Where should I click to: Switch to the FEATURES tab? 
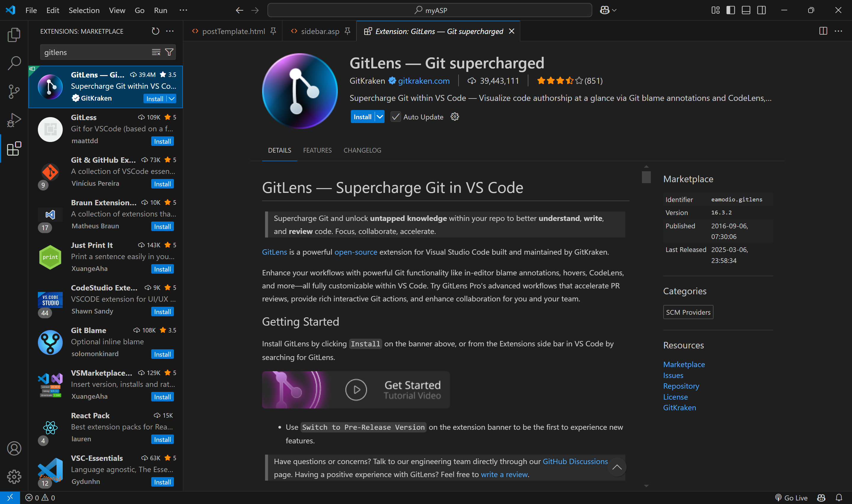[x=317, y=150]
